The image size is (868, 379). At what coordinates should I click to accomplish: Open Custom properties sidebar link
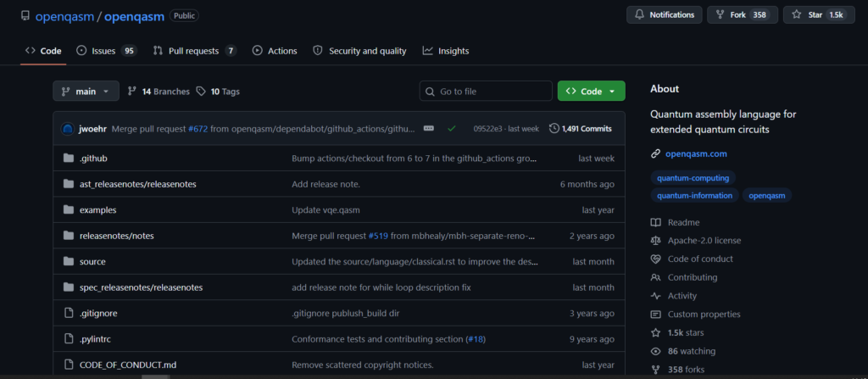click(695, 315)
